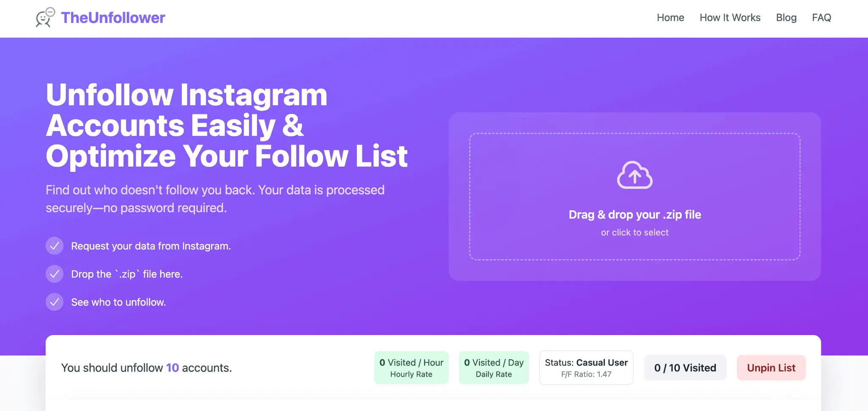This screenshot has width=868, height=411.
Task: Click the main Unfollow Instagram Accounts heading
Action: click(x=227, y=126)
